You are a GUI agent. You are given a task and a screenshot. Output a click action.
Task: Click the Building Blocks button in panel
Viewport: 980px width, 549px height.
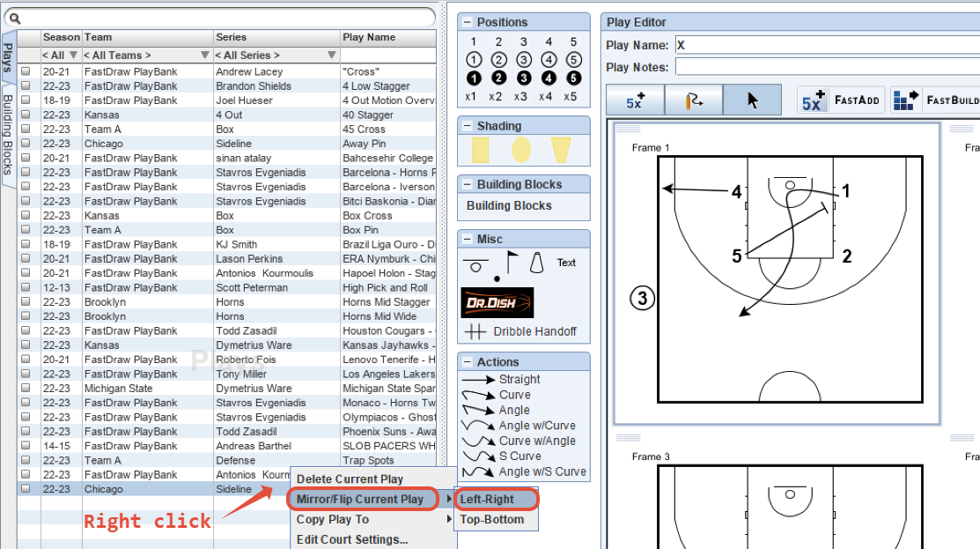(510, 205)
